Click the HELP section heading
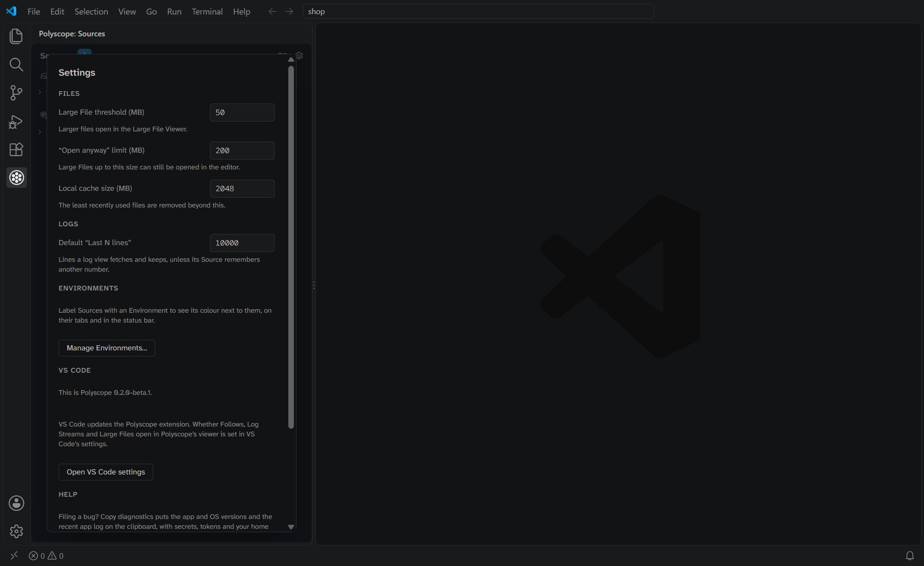924x566 pixels. coord(68,495)
